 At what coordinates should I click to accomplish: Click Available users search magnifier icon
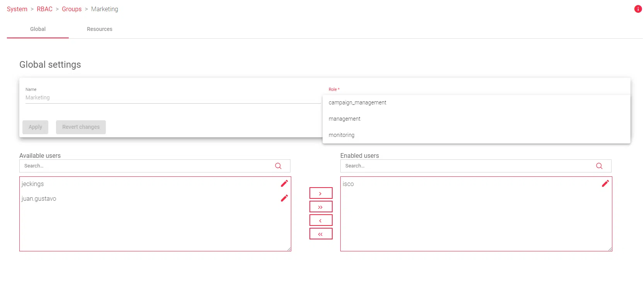coord(278,166)
